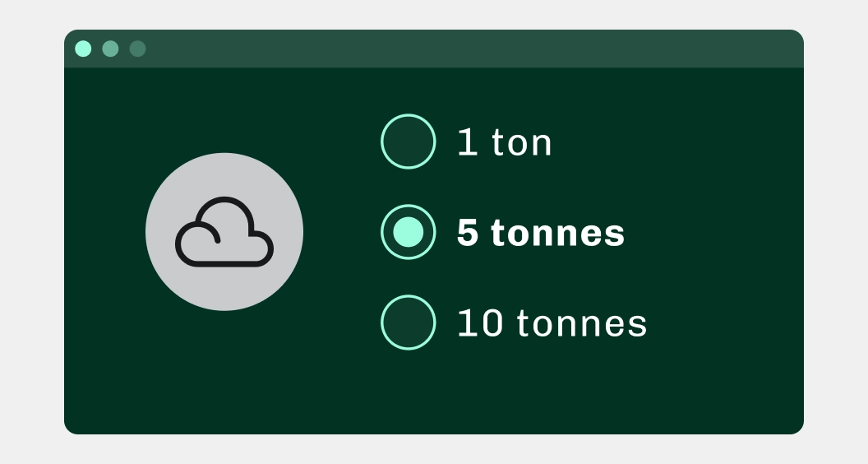The image size is (868, 464).
Task: Click the empty window title bar
Action: [x=476, y=49]
